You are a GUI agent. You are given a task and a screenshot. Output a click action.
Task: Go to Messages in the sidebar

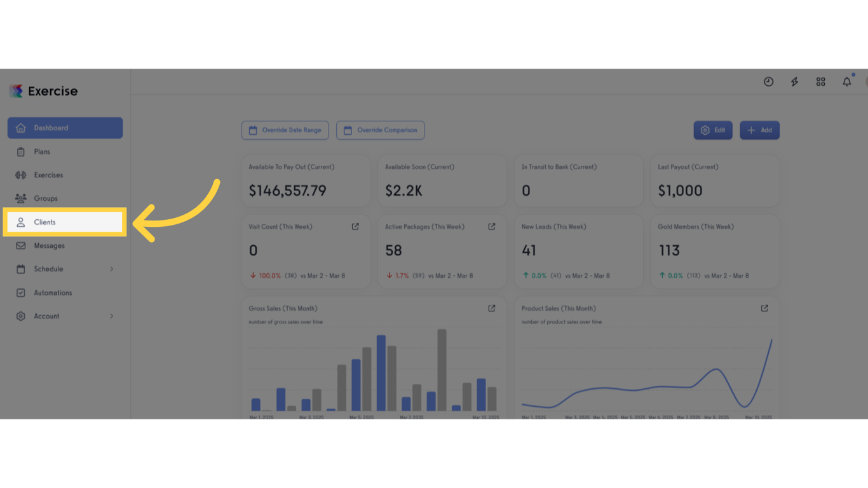coord(65,246)
